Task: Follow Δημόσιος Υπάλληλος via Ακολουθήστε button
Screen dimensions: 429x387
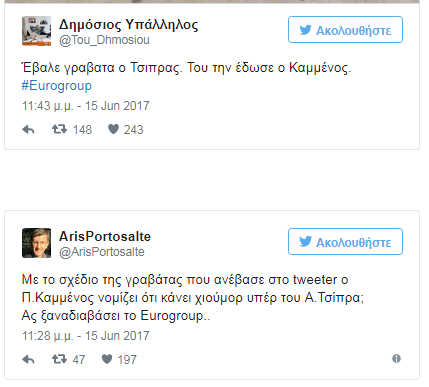Action: click(345, 30)
